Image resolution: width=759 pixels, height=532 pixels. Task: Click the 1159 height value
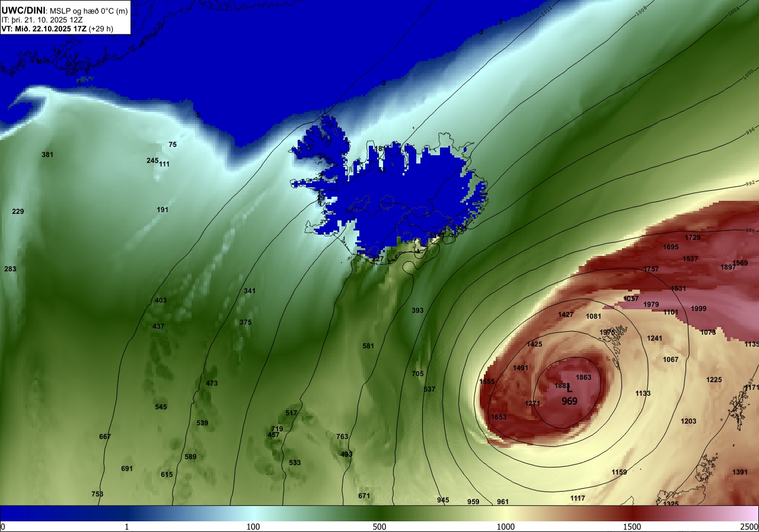coord(619,472)
